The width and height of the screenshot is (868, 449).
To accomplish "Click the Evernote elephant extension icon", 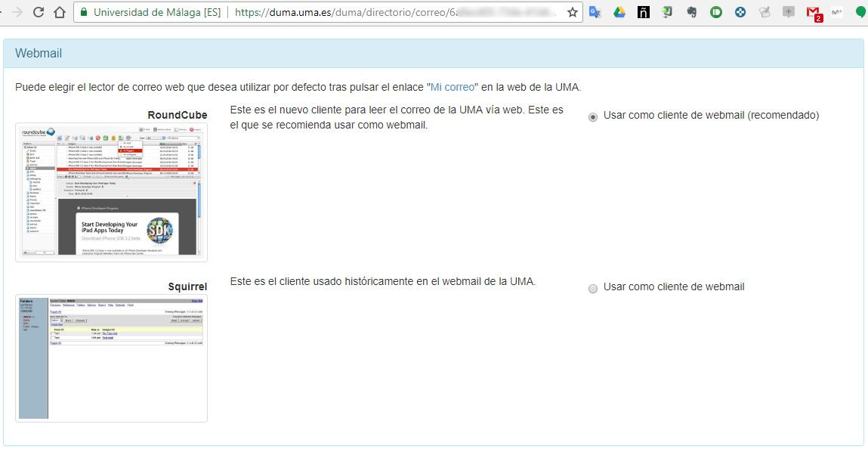I will click(x=692, y=13).
